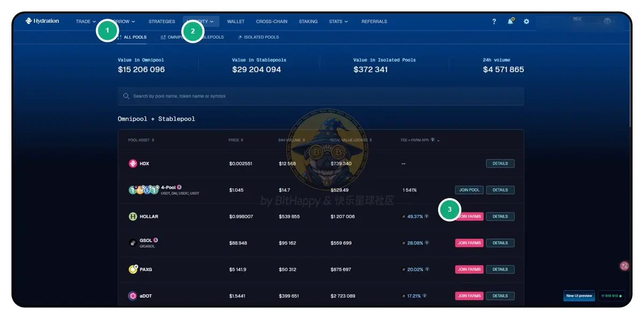Click the HDX token icon
Viewport: 644px width, 319px height.
coord(133,163)
